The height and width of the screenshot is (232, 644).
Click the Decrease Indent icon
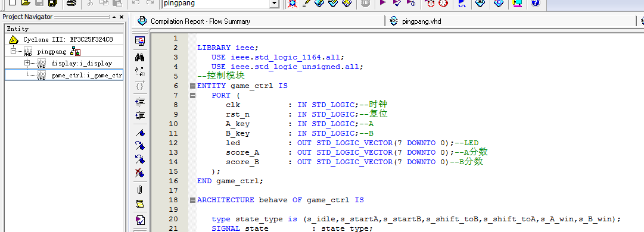(x=140, y=115)
